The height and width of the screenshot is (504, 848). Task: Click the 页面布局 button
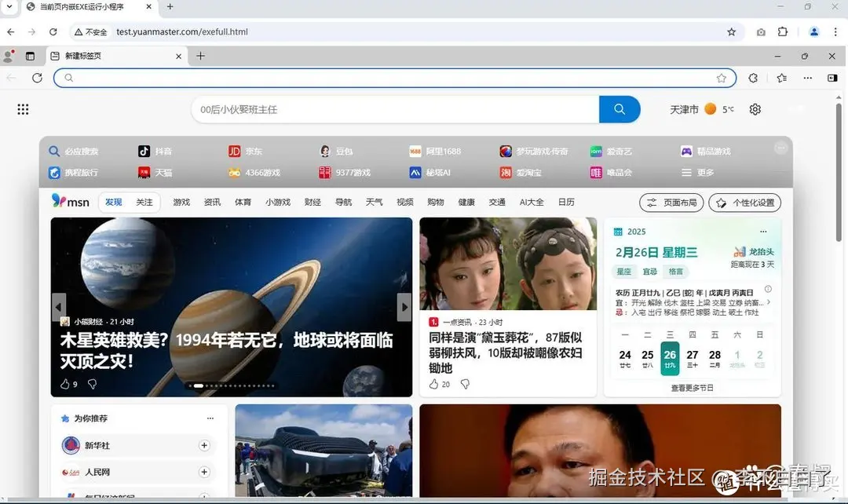pos(671,202)
